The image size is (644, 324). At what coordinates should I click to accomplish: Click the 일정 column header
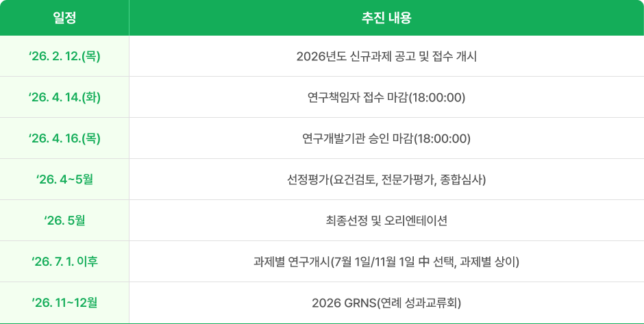click(x=64, y=18)
